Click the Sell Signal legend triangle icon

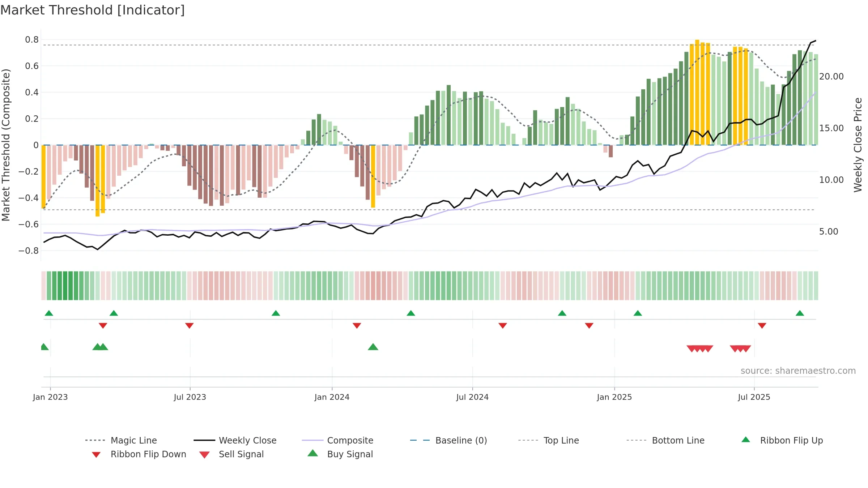(x=204, y=455)
